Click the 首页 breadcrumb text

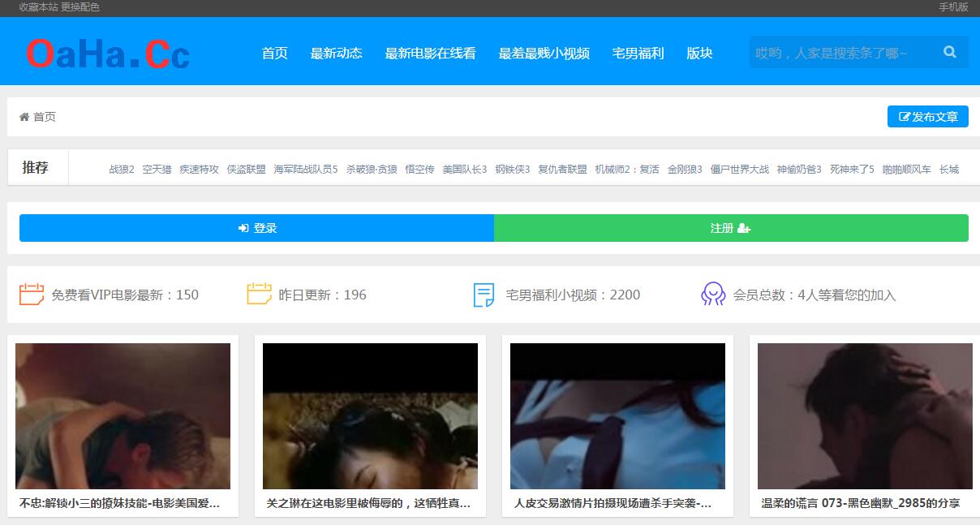[45, 117]
